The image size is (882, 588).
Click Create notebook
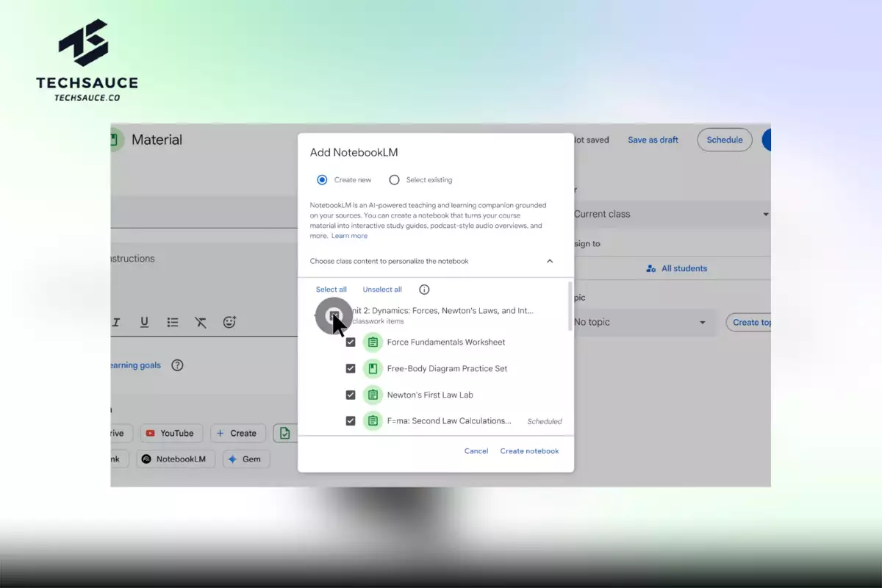coord(529,451)
